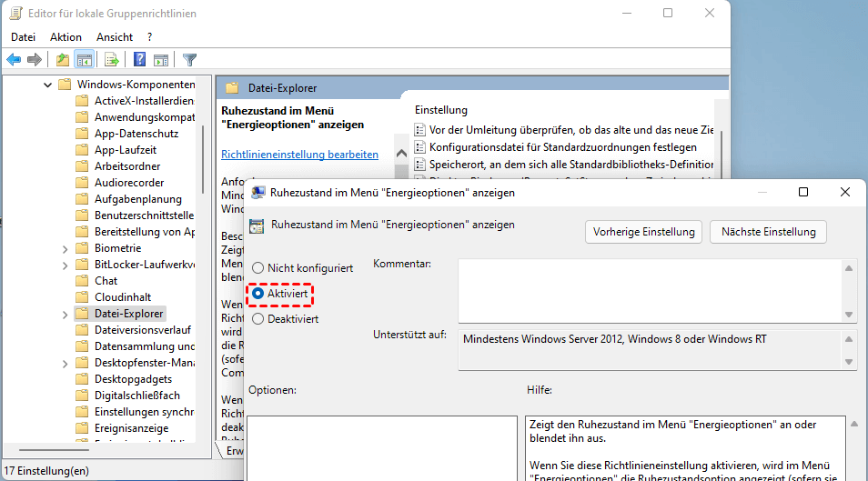Select 'Konfigurationsdatei für Standardzuordnungen festlegen' setting

563,147
